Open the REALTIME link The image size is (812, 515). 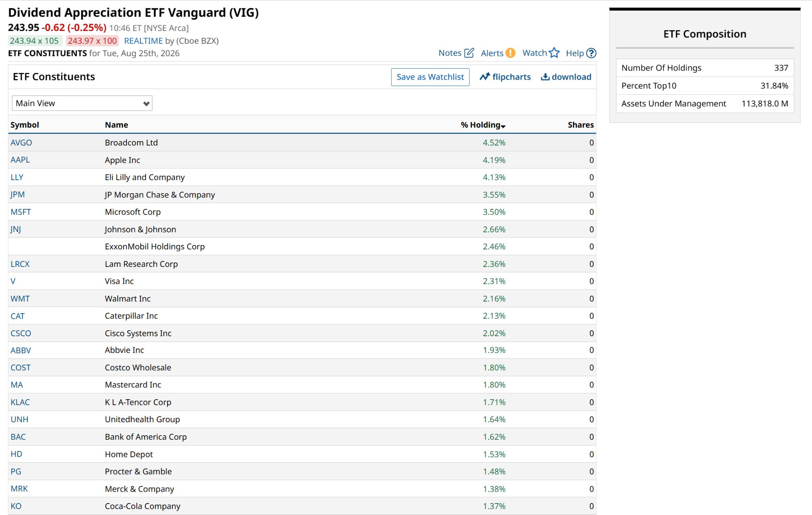click(x=143, y=41)
